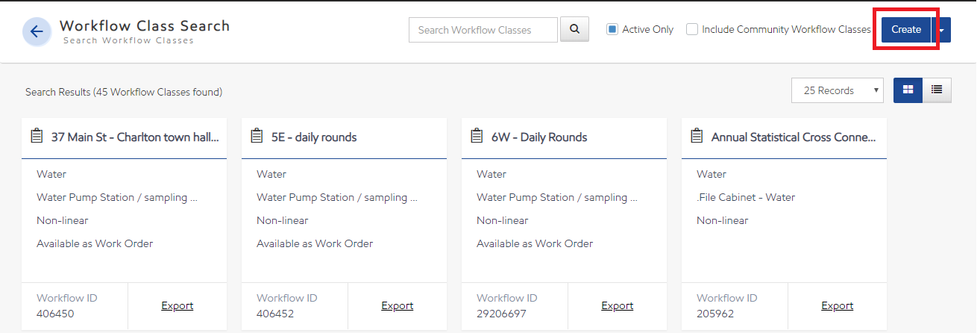Focus the Search Workflow Classes field
The height and width of the screenshot is (333, 980).
click(x=483, y=30)
